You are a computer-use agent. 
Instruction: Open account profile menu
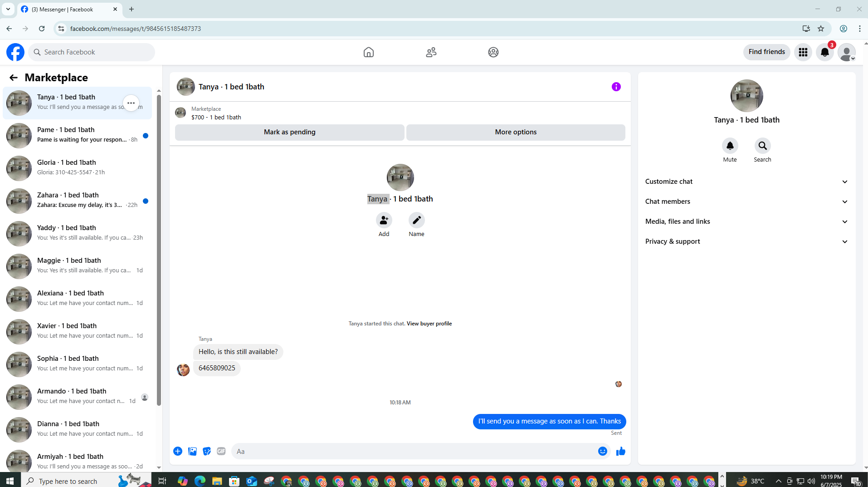(x=847, y=52)
